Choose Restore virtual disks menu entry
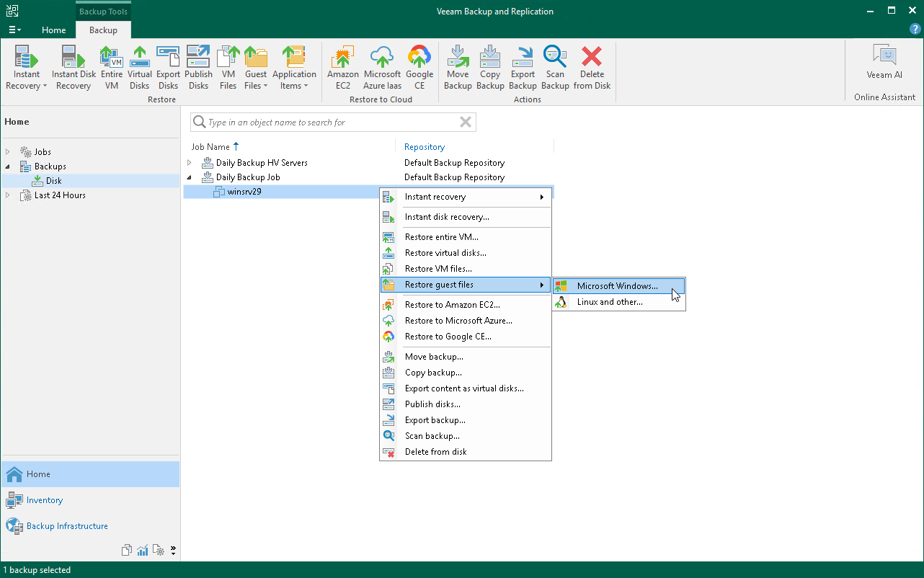This screenshot has width=924, height=578. coord(466,253)
